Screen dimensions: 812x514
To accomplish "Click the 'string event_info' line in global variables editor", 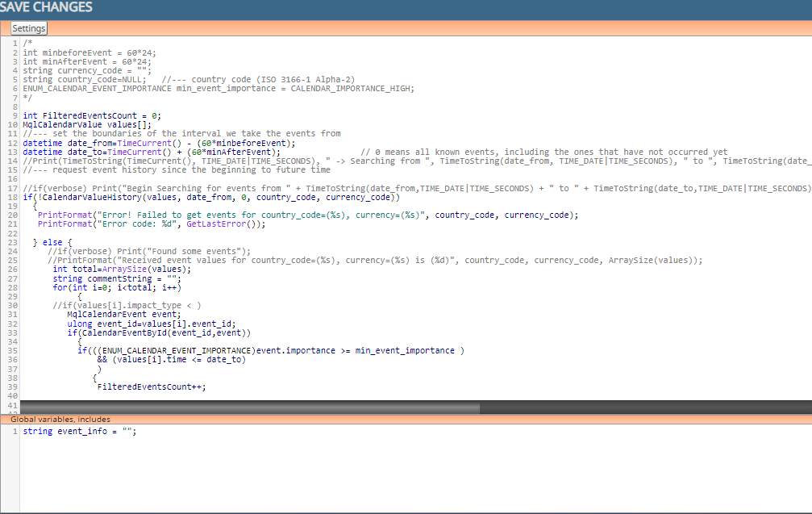I will [x=80, y=431].
